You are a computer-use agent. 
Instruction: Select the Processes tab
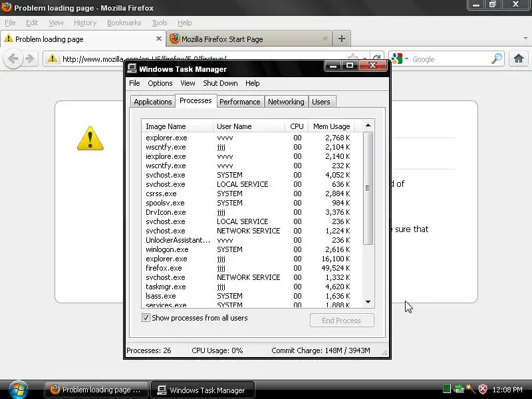[x=196, y=101]
